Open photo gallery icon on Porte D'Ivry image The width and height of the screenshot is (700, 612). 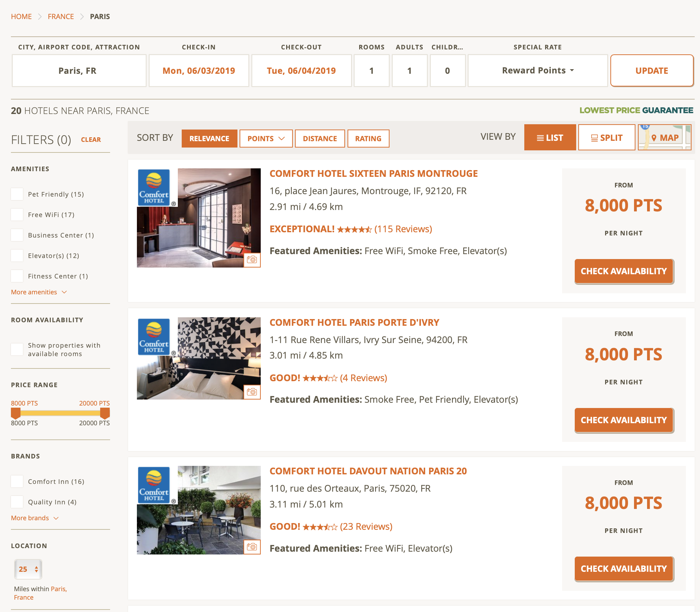click(x=252, y=392)
